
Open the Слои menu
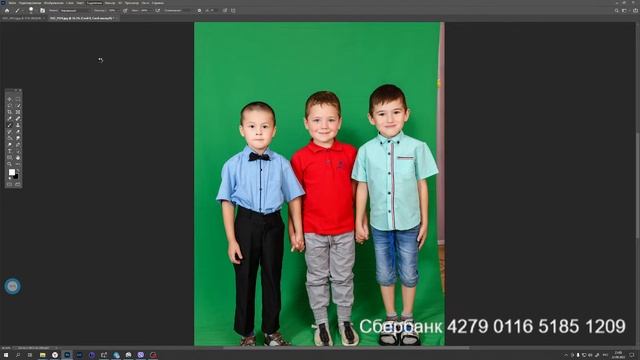pyautogui.click(x=70, y=3)
